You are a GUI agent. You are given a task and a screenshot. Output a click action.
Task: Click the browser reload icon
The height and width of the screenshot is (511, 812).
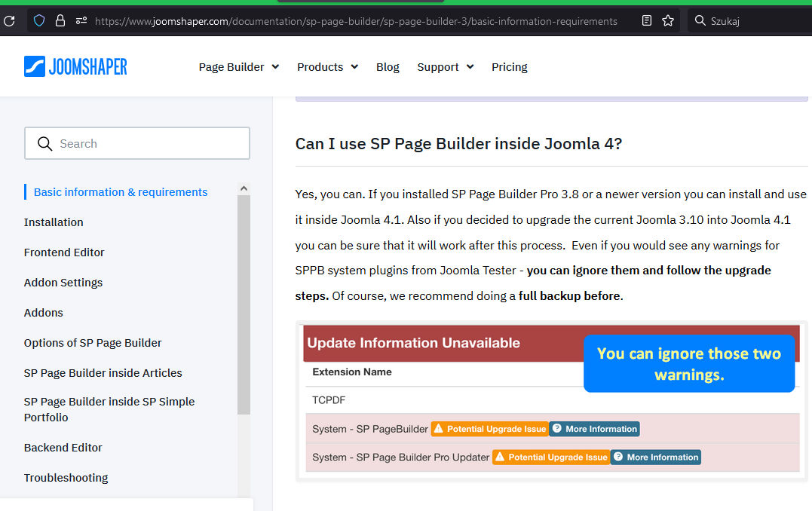(x=9, y=21)
